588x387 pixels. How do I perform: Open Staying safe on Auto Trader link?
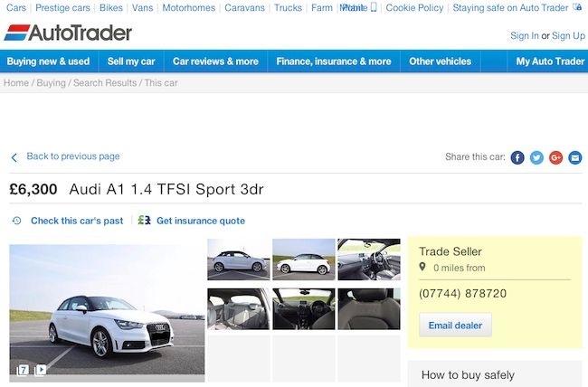(510, 7)
